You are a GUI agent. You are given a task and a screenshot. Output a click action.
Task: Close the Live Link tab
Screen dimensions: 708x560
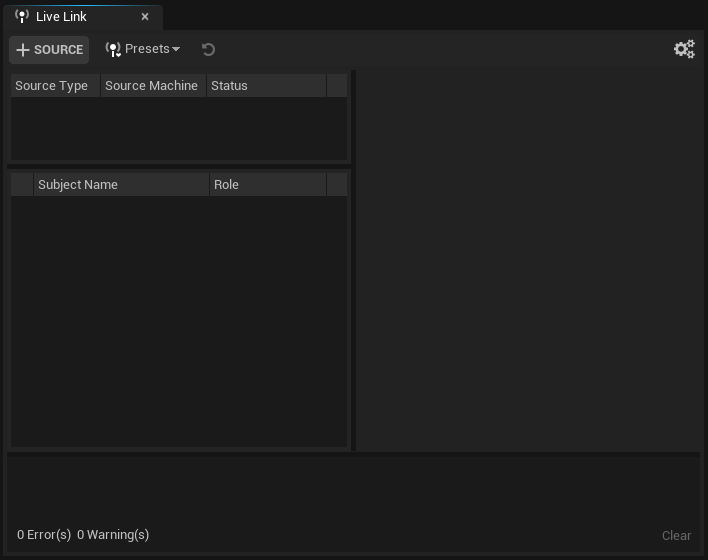click(x=145, y=17)
